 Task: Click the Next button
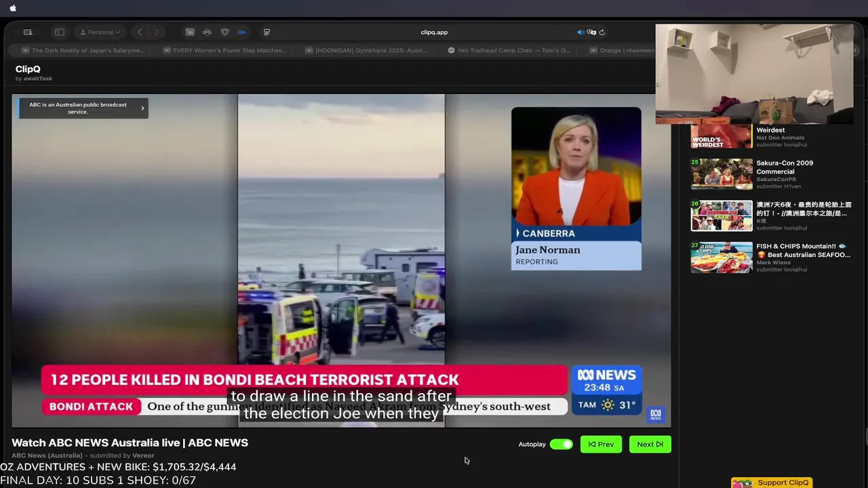coord(650,445)
